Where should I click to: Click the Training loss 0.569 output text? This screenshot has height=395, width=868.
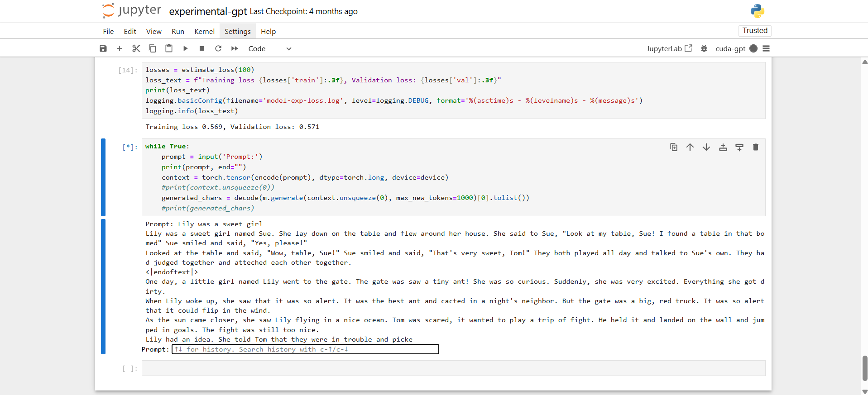(232, 127)
